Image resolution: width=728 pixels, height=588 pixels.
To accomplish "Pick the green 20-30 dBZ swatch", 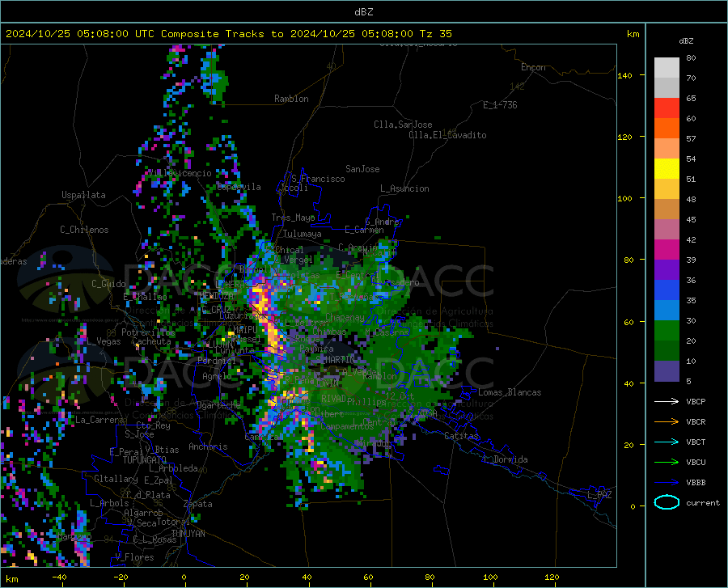I will tap(667, 331).
